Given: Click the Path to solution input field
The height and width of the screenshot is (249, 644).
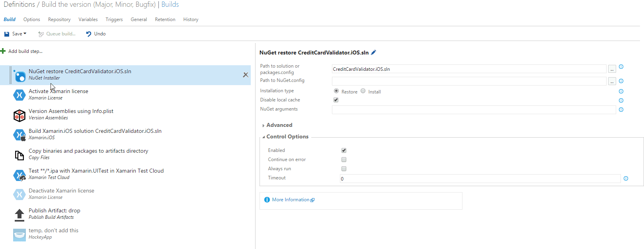Looking at the screenshot, I should (469, 69).
